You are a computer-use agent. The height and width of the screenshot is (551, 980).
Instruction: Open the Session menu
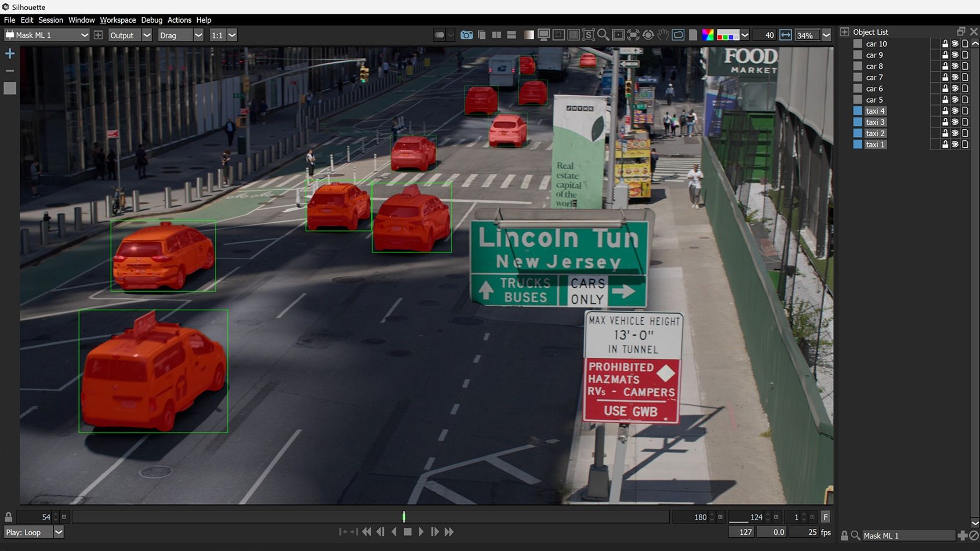(x=50, y=20)
